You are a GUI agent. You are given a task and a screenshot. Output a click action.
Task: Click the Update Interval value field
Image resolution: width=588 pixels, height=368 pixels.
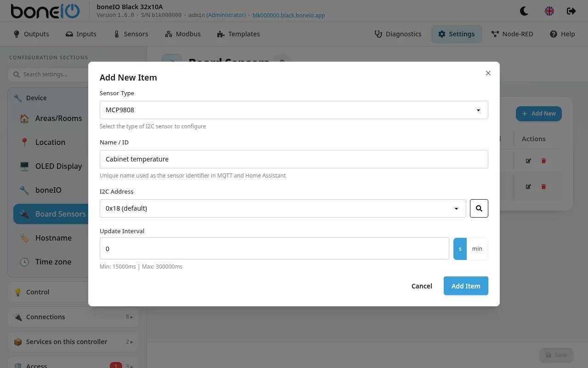coord(274,249)
